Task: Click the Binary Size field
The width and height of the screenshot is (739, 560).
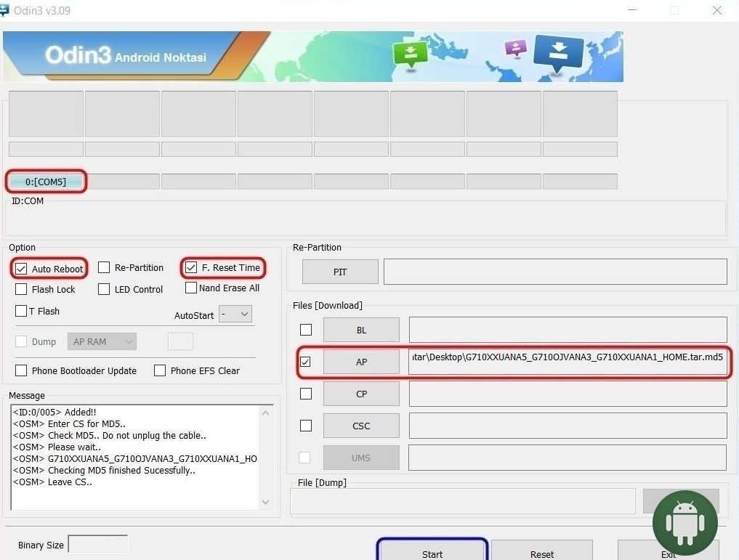Action: [x=97, y=545]
